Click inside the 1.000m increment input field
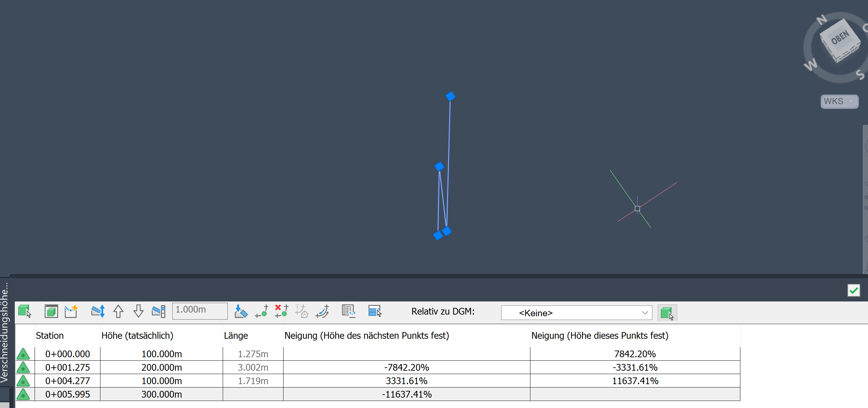Screen dimensions: 868x408 click(x=200, y=311)
